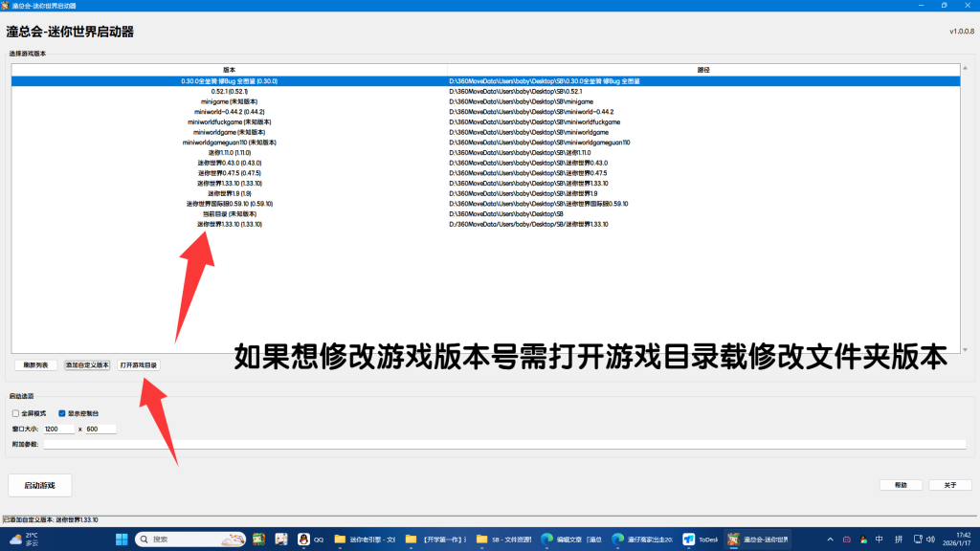Click the version list scrollbar down arrow

[x=965, y=349]
